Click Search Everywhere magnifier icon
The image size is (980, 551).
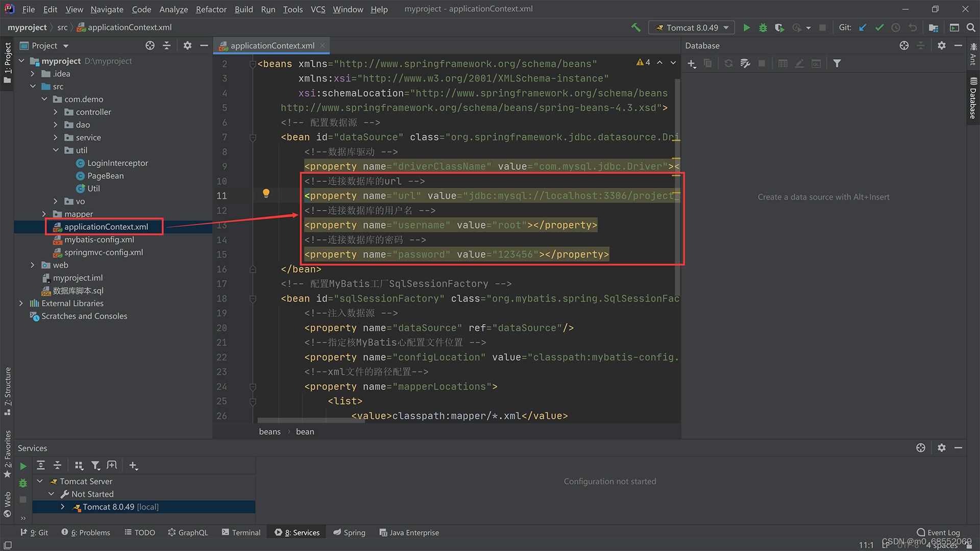(971, 28)
